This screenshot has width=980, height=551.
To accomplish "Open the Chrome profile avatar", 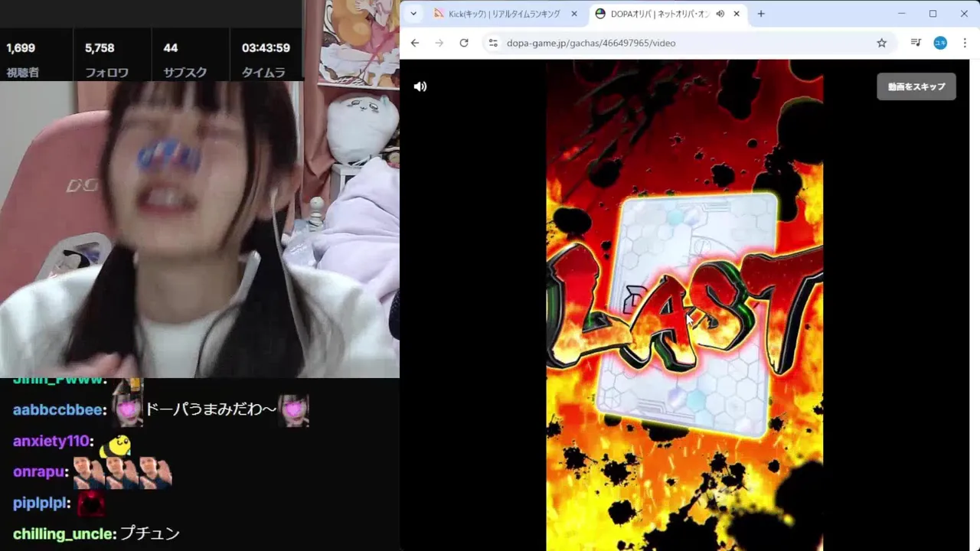I will click(x=940, y=43).
